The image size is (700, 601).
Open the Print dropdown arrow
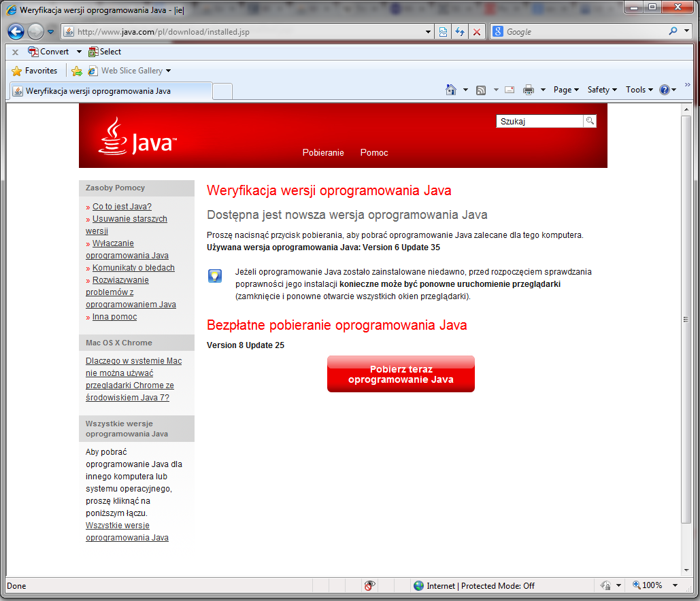pyautogui.click(x=544, y=90)
